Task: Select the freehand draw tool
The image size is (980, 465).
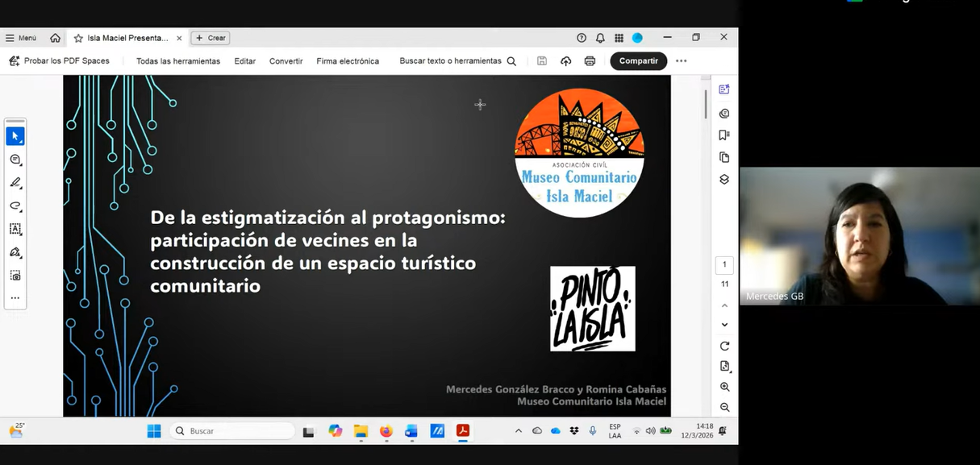Action: (15, 206)
